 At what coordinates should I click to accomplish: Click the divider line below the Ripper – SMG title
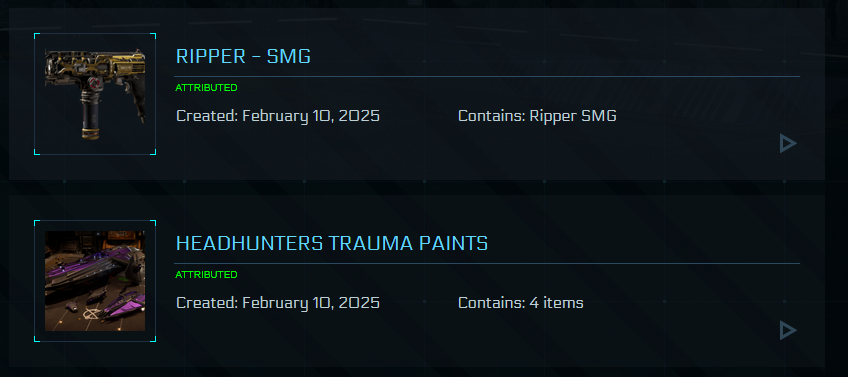pyautogui.click(x=487, y=77)
